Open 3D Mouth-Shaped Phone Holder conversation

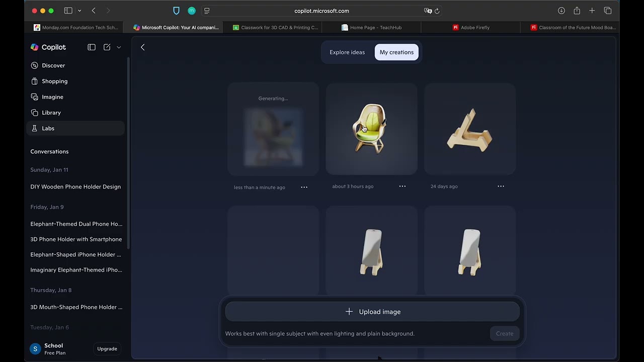pos(76,307)
